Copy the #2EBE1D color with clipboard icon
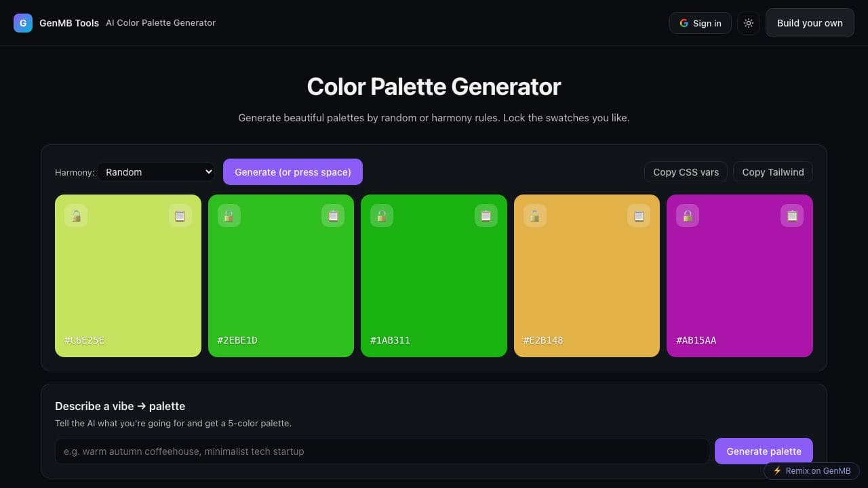This screenshot has height=488, width=868. [333, 216]
